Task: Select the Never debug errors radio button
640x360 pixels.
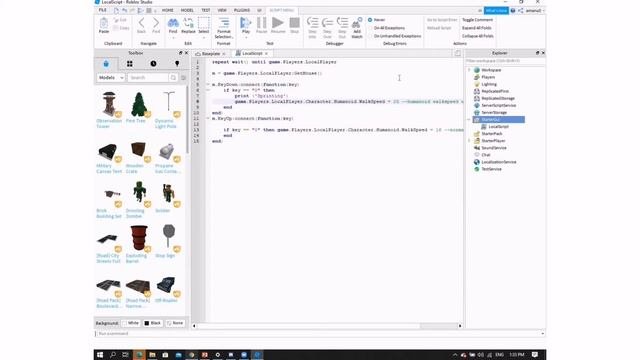Action: click(x=370, y=20)
